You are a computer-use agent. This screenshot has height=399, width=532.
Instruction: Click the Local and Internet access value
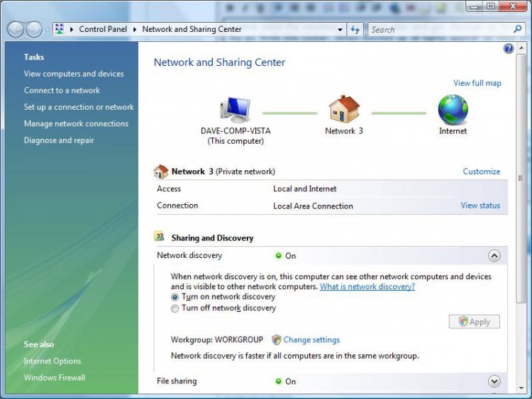305,189
